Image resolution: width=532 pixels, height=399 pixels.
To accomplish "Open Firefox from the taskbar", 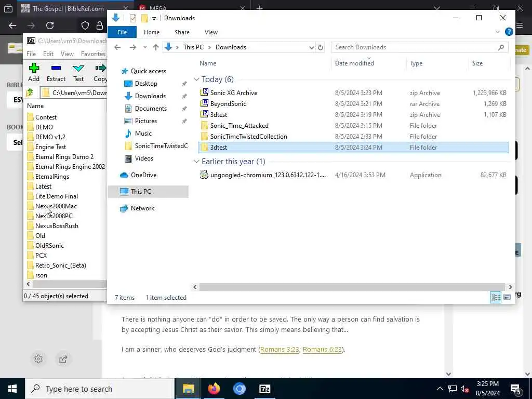I will [x=214, y=389].
